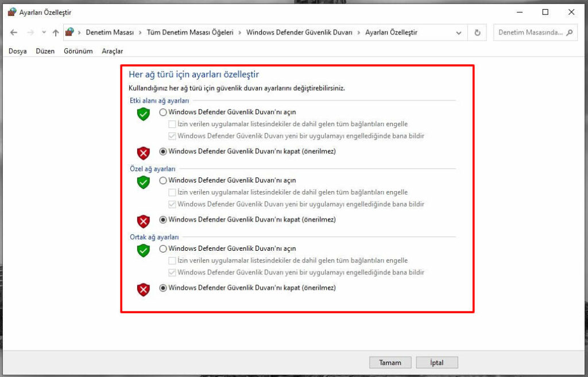Maximize the Ayarları Özelleştir window

[x=546, y=12]
